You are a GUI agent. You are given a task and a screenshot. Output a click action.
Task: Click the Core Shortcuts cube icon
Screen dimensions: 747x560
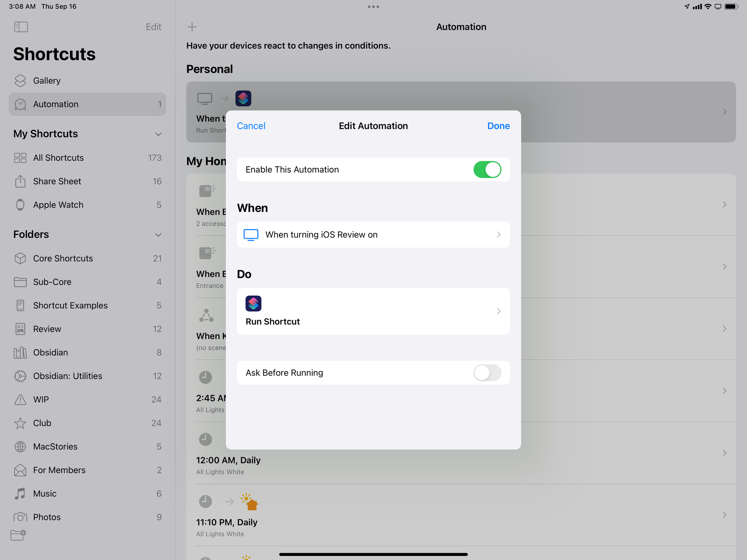[x=20, y=258]
